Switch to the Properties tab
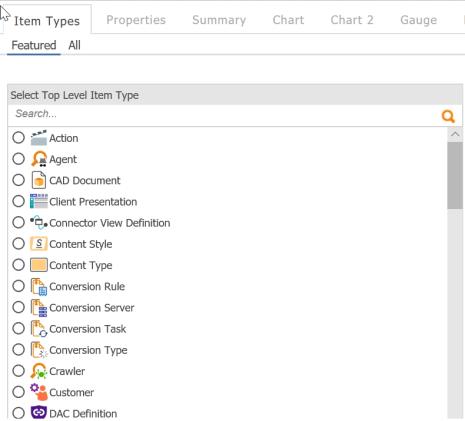This screenshot has height=421, width=465. coord(136,20)
